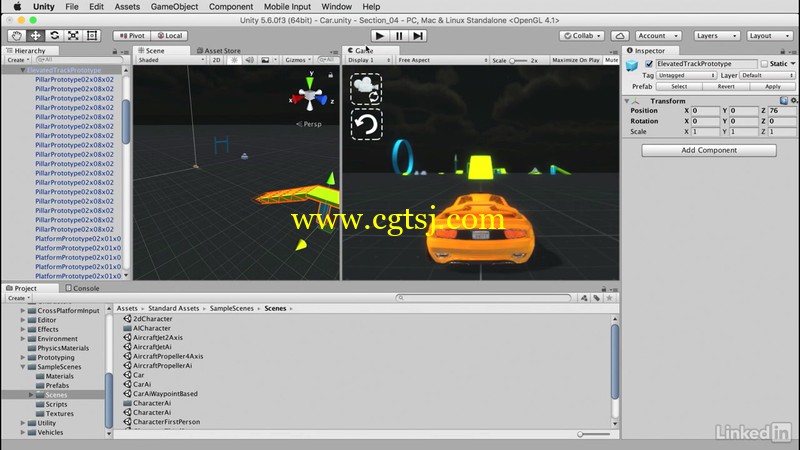Select the Hand tool

pyautogui.click(x=17, y=36)
